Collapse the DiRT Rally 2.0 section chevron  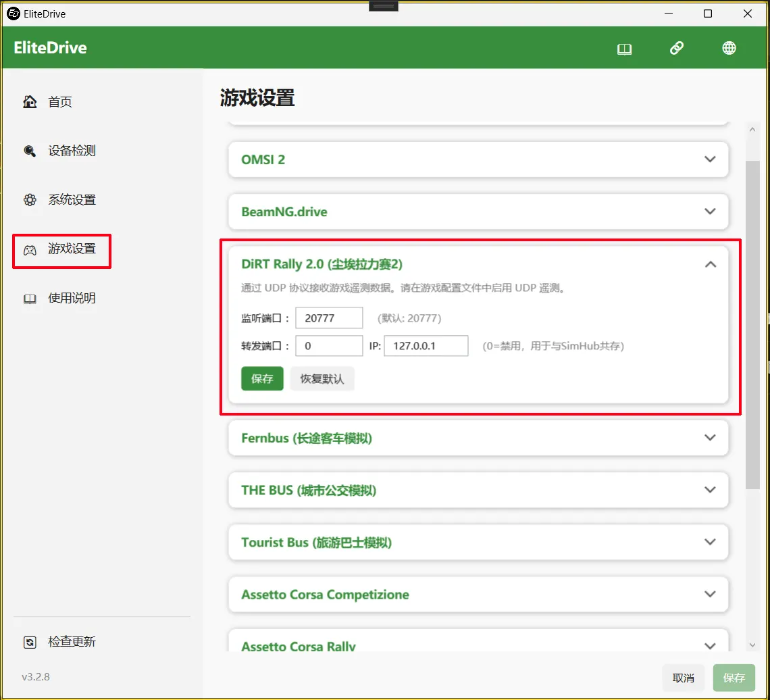point(710,264)
